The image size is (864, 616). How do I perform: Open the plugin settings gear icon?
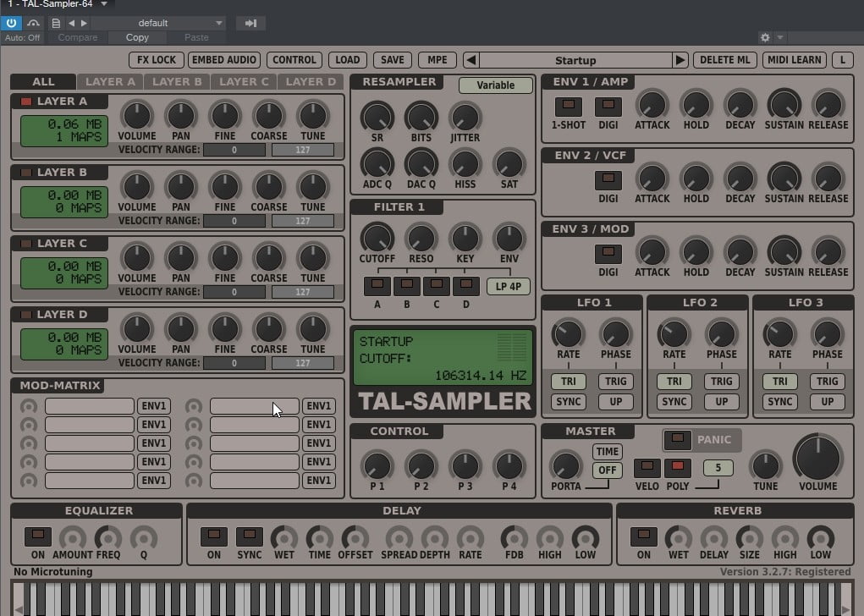[765, 37]
